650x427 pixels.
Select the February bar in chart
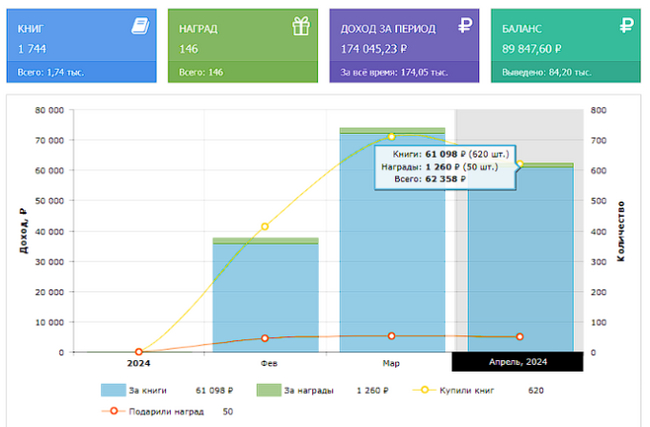coord(265,300)
